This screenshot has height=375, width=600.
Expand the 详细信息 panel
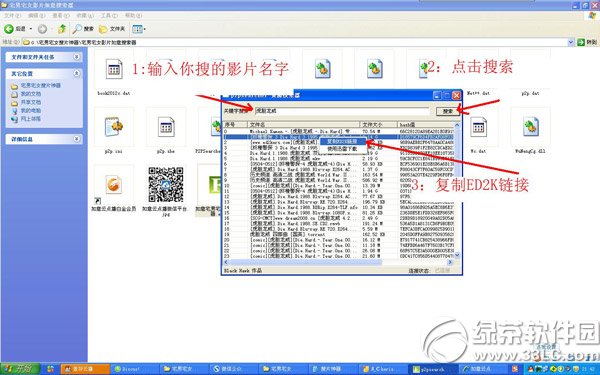(77, 139)
